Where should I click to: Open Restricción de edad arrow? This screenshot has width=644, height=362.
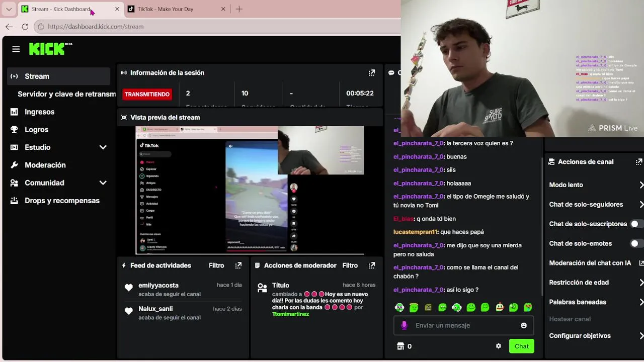click(x=641, y=283)
